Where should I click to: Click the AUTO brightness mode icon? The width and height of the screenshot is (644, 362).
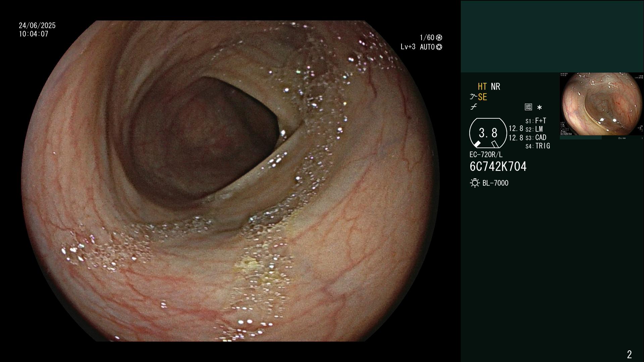click(439, 47)
